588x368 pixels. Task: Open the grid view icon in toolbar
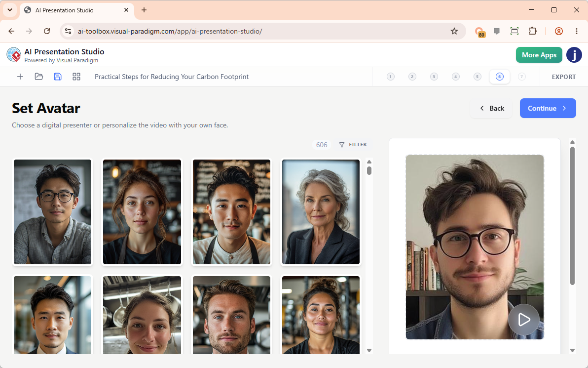[x=76, y=77]
